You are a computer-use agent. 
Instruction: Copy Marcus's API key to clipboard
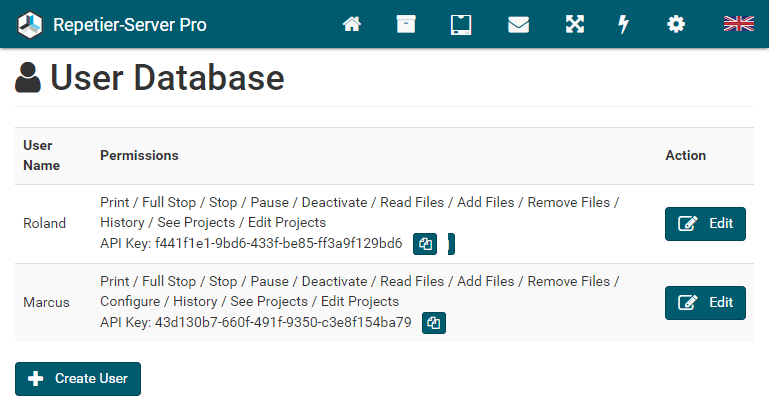pyautogui.click(x=434, y=323)
